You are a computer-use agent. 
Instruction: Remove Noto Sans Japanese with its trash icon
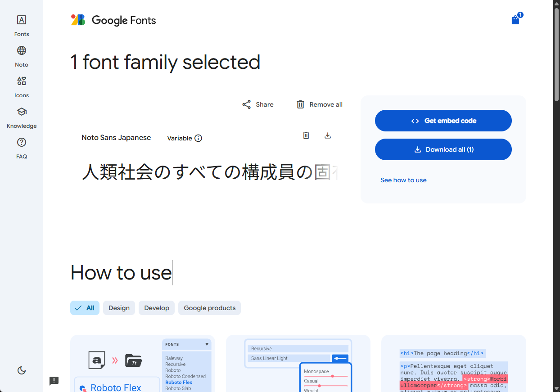(306, 135)
